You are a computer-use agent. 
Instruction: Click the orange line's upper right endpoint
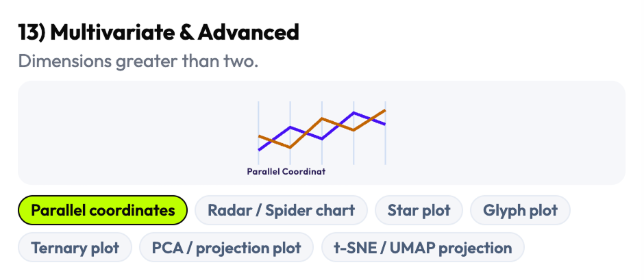(384, 110)
